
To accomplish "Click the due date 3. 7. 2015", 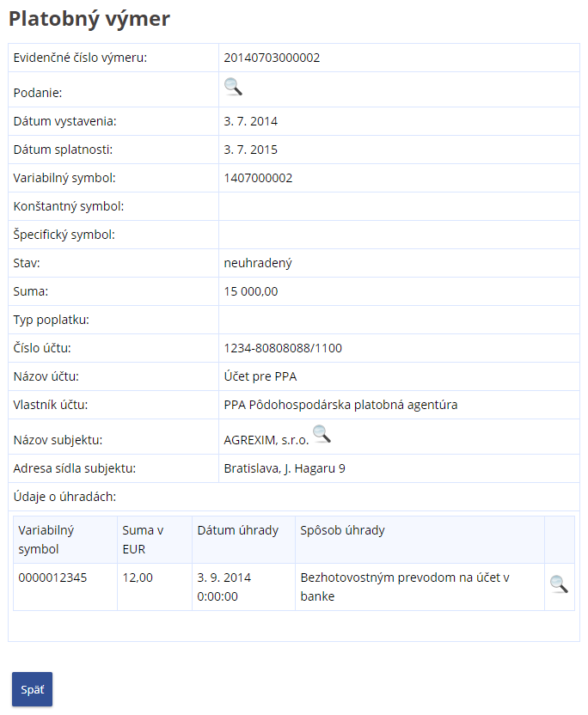I will 250,150.
